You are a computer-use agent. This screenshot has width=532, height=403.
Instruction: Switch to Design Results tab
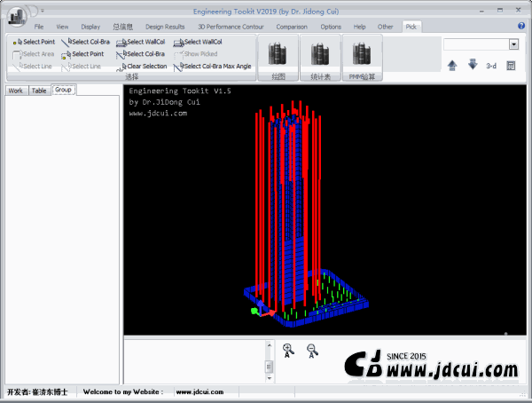coord(165,27)
